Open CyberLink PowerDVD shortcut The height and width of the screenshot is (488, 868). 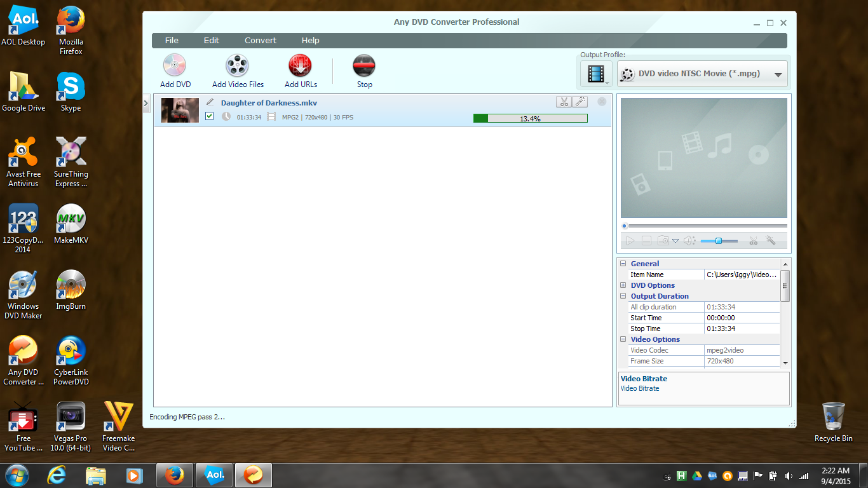tap(71, 361)
